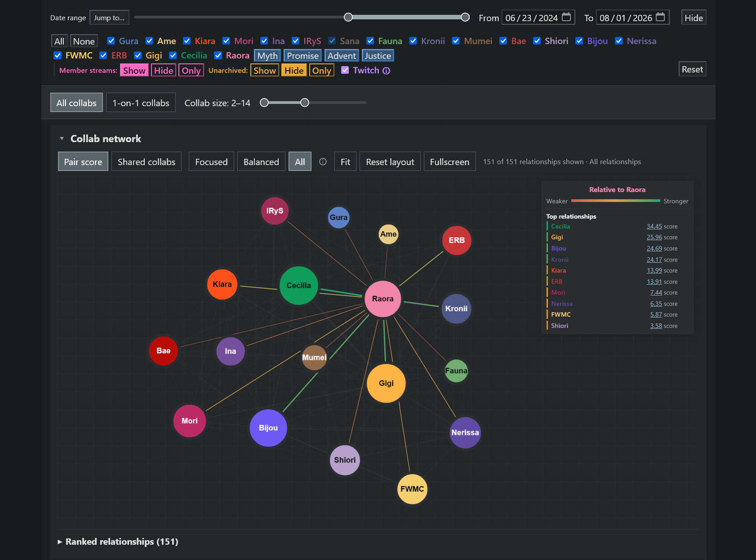The image size is (756, 560).
Task: Click the date range start slider handle
Action: tap(348, 17)
